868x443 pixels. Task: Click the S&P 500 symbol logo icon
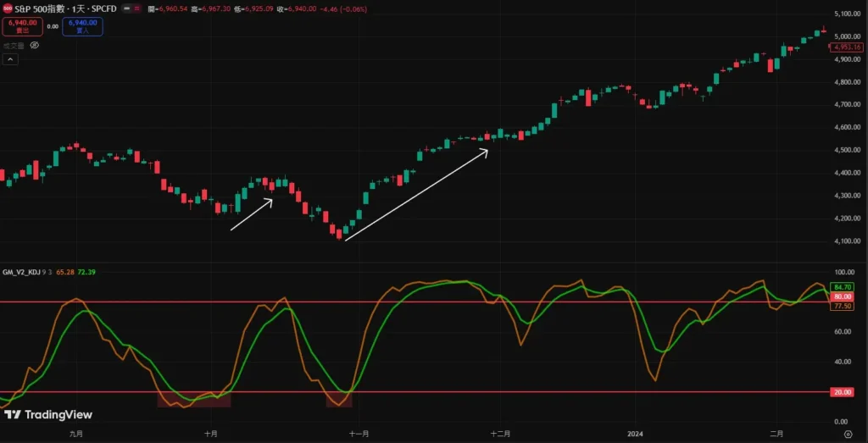[x=8, y=8]
